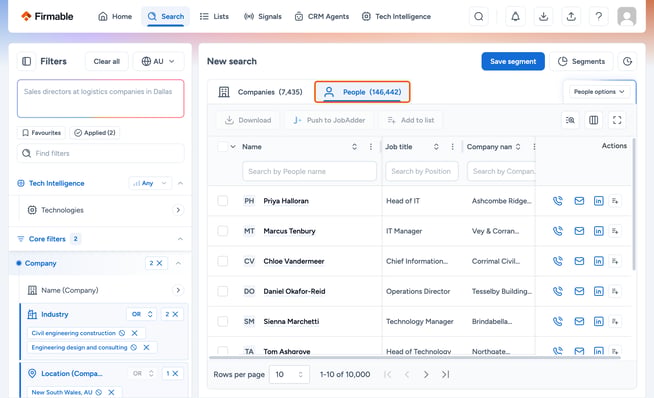Image resolution: width=654 pixels, height=398 pixels.
Task: Show Applied (2) filters
Action: click(x=95, y=133)
